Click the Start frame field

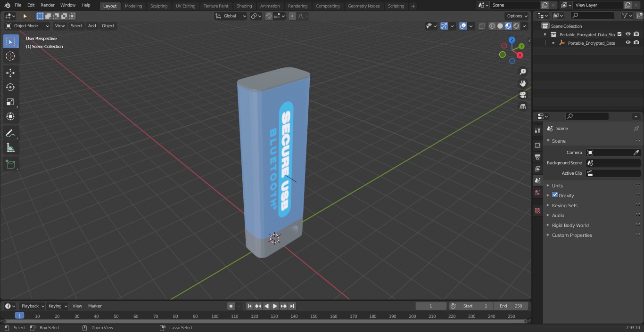[x=475, y=306]
